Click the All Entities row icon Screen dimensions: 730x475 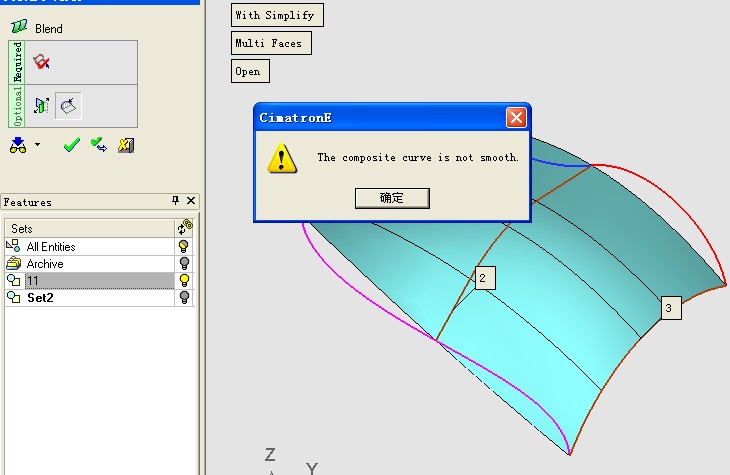click(x=13, y=246)
